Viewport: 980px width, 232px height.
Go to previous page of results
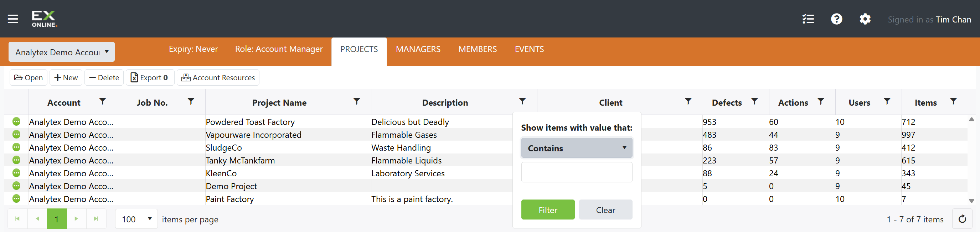tap(37, 219)
